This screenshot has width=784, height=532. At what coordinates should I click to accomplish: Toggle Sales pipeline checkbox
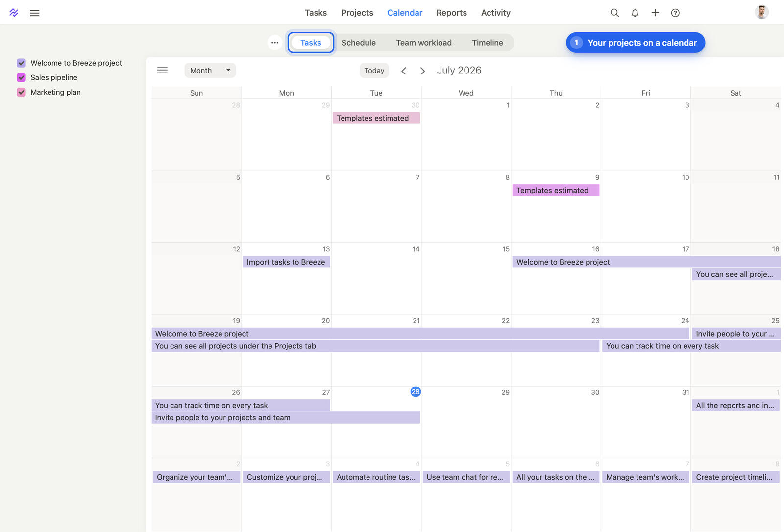(x=22, y=77)
